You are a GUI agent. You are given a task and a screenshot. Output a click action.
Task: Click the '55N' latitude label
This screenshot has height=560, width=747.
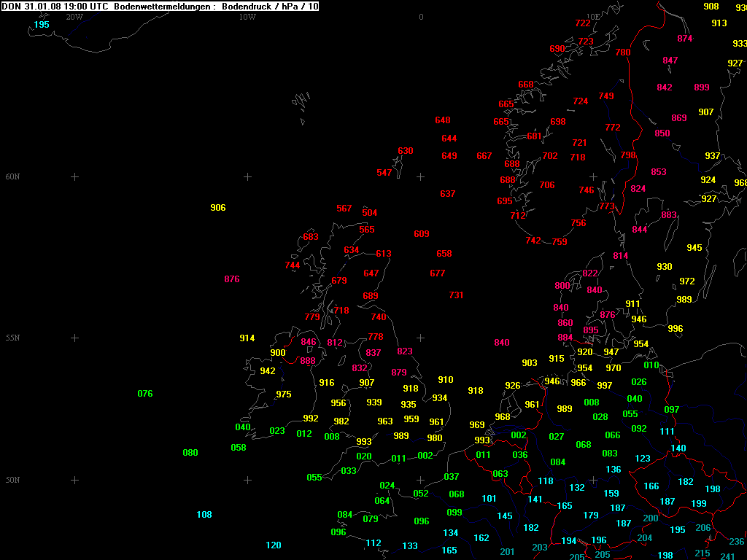click(12, 338)
